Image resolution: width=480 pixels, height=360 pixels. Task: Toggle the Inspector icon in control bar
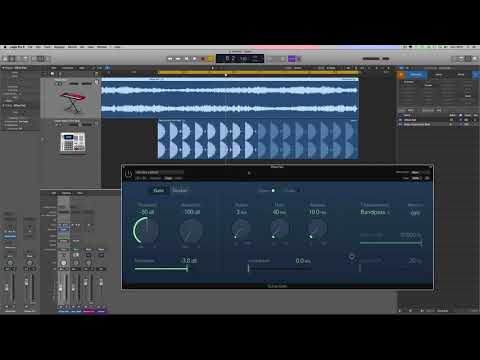pyautogui.click(x=12, y=59)
